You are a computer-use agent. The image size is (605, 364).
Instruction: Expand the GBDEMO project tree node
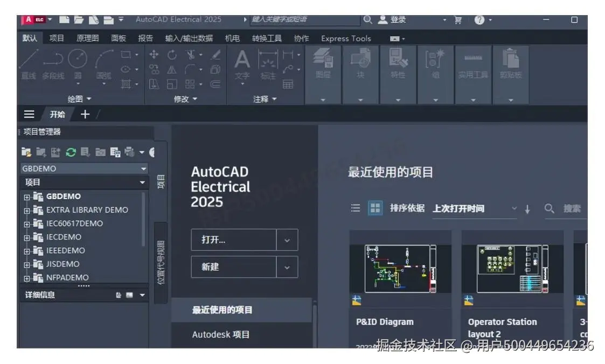tap(26, 198)
